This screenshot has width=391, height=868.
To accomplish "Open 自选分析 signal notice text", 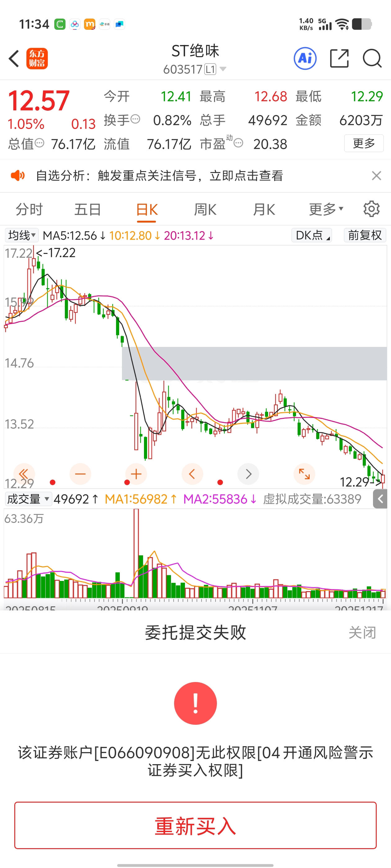I will [x=160, y=175].
